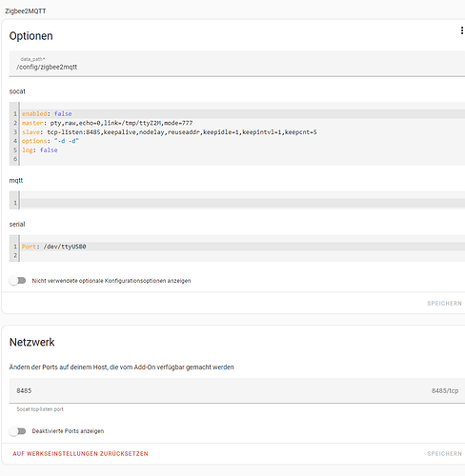
Task: Click the 'socat' section label
Action: [x=17, y=91]
